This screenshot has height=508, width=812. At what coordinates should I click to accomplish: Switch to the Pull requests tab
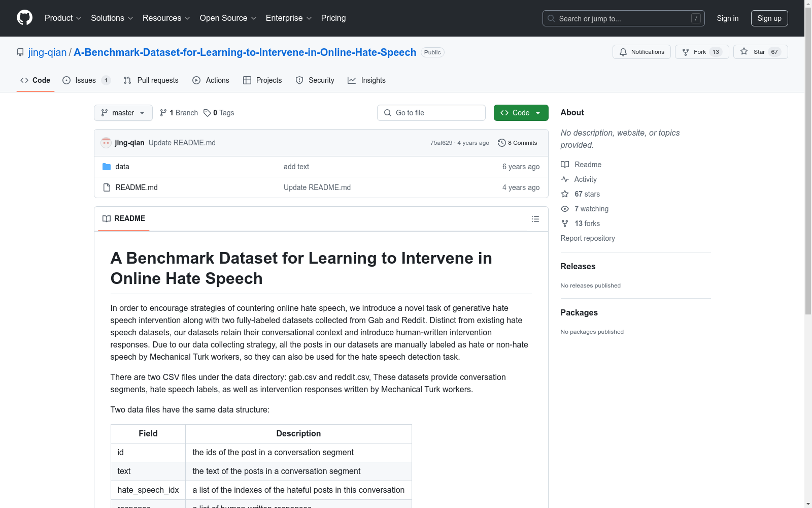pyautogui.click(x=151, y=80)
